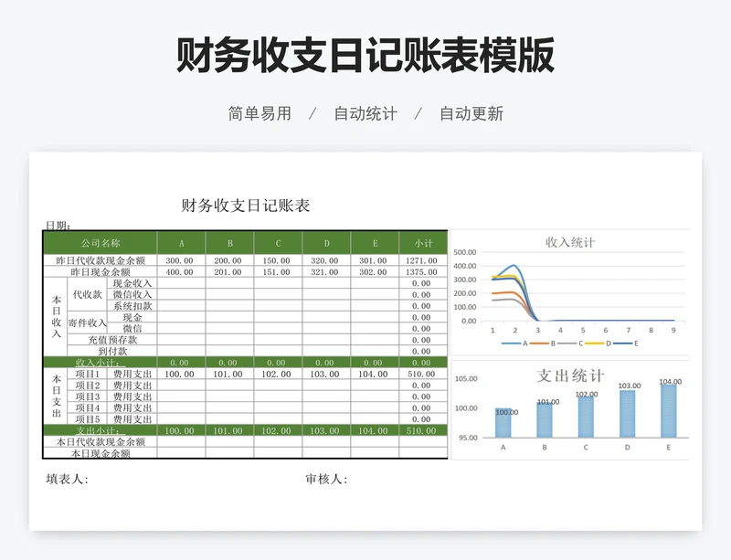Click the 审核人 label
Image resolution: width=731 pixels, height=560 pixels.
[x=327, y=480]
